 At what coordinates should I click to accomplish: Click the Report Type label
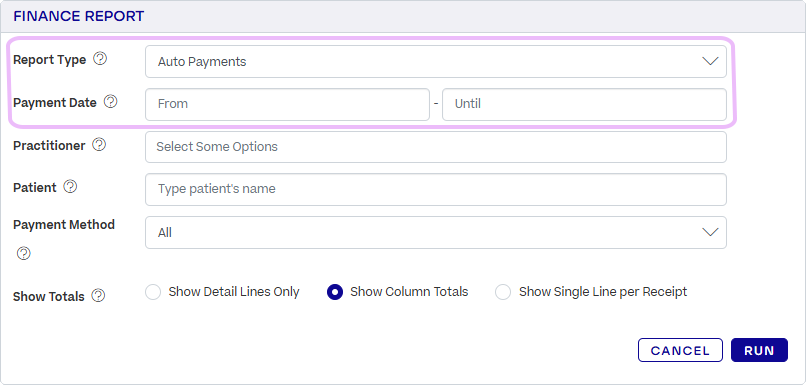click(49, 60)
